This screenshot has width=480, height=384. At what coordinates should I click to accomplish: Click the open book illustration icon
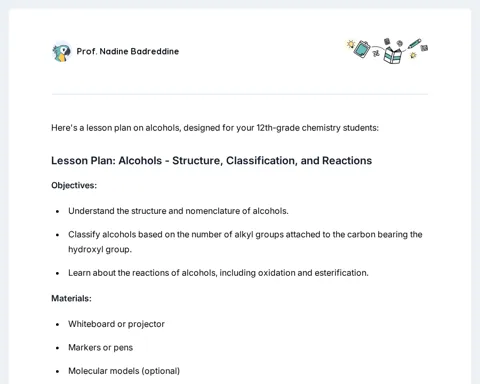click(x=392, y=55)
